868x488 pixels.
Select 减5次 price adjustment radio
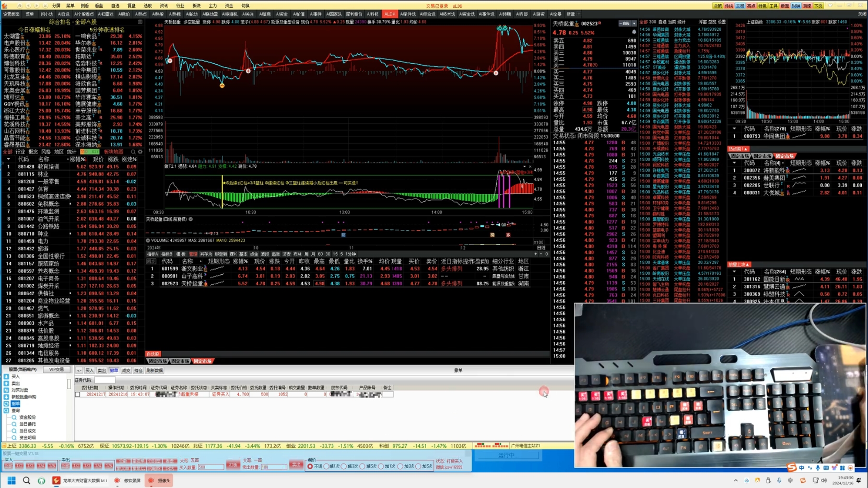tap(362, 466)
